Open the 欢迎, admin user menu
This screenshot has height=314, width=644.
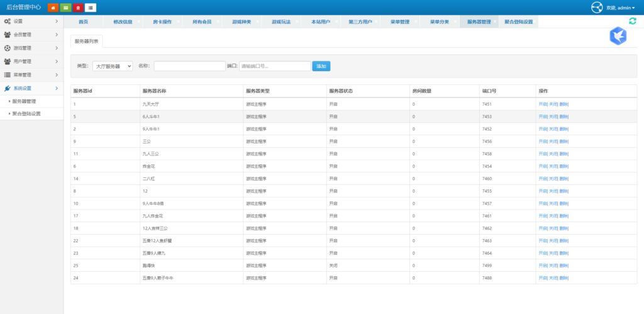click(x=621, y=8)
